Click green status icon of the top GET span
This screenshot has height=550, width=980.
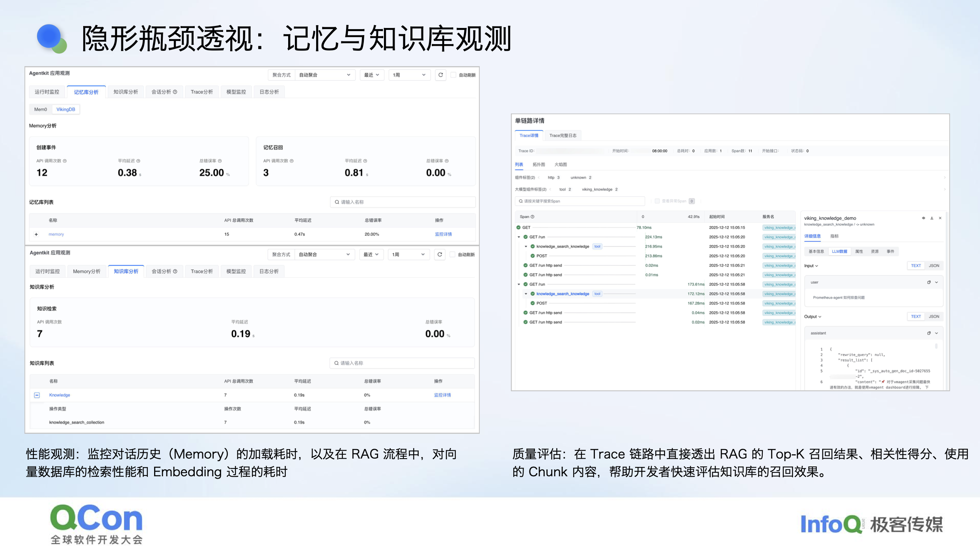(518, 227)
